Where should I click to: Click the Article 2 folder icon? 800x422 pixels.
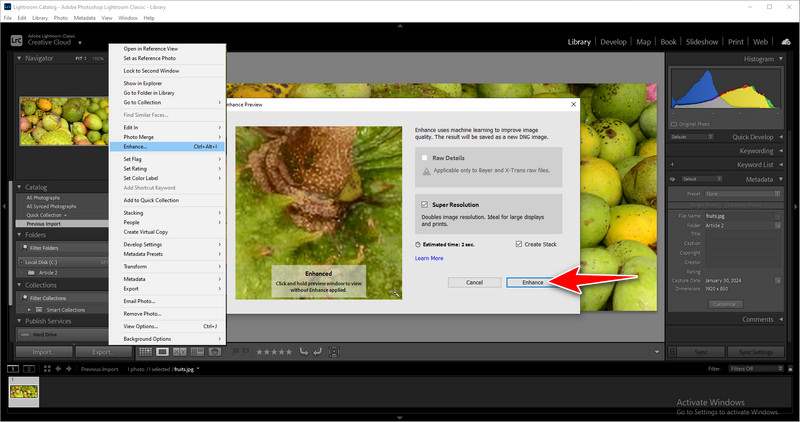[31, 272]
